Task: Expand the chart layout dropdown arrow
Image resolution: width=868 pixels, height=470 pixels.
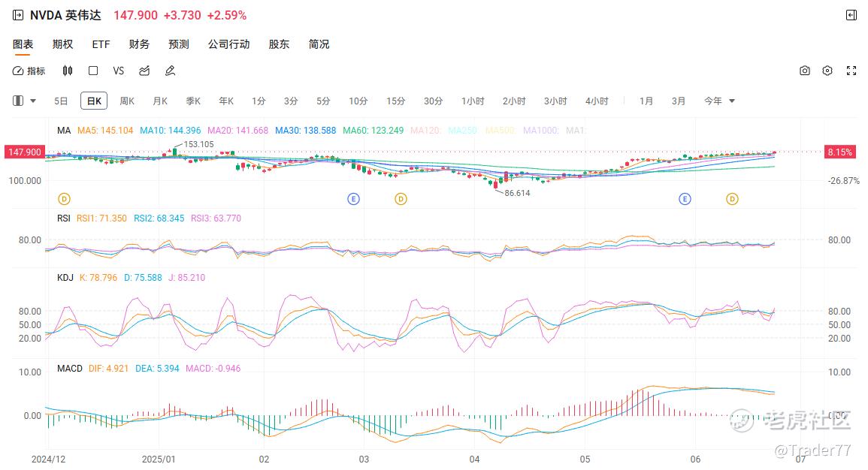Action: [33, 101]
